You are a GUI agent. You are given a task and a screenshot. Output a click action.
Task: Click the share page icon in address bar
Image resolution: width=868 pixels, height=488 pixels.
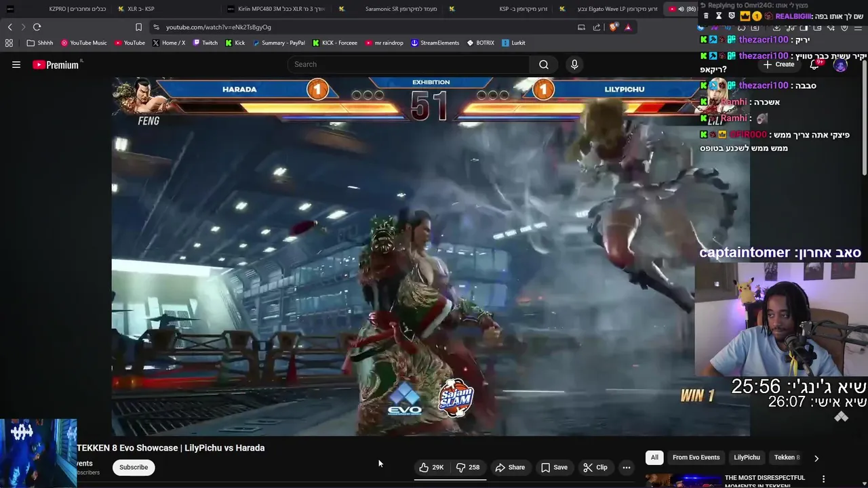click(x=597, y=27)
